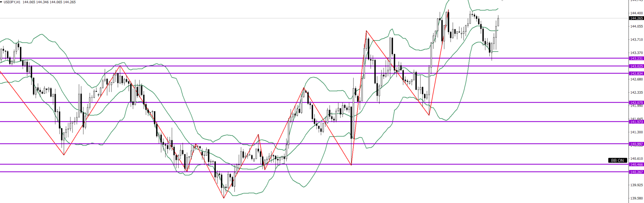Click the 139.925 price scale value

coord(636,185)
